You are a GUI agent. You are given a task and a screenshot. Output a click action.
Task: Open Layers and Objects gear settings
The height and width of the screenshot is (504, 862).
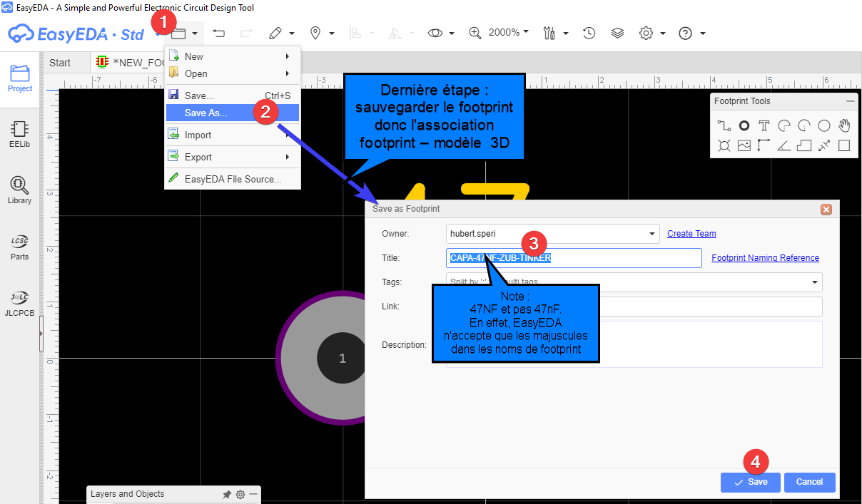click(x=240, y=494)
